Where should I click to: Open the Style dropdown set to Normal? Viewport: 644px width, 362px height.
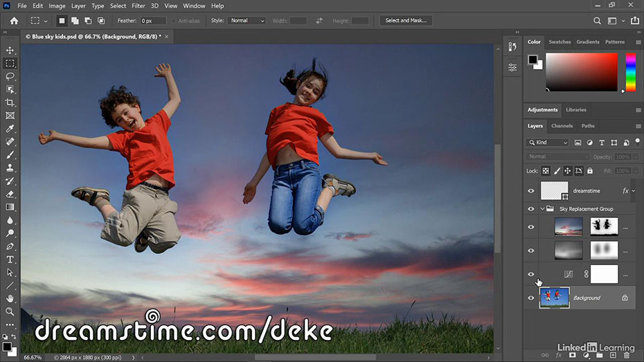tap(247, 21)
